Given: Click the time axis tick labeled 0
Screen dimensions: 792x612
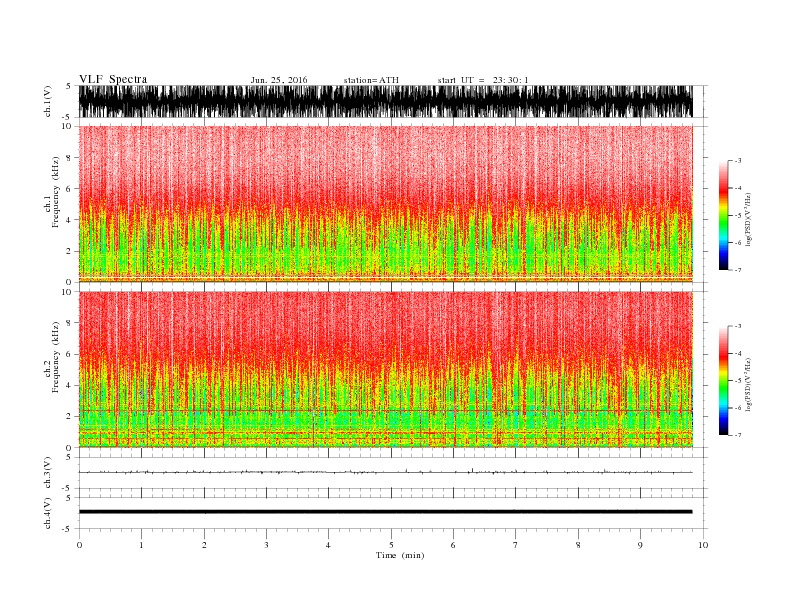Looking at the screenshot, I should point(79,545).
